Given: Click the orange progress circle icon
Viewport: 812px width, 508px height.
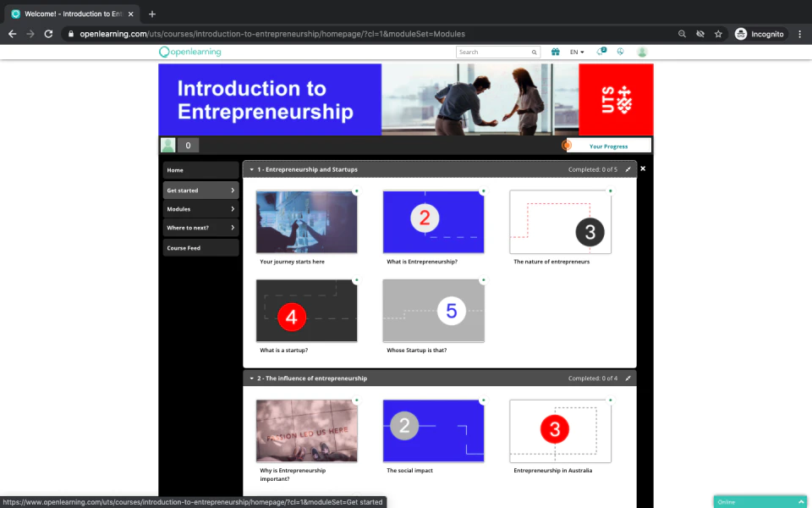Looking at the screenshot, I should click(x=567, y=146).
